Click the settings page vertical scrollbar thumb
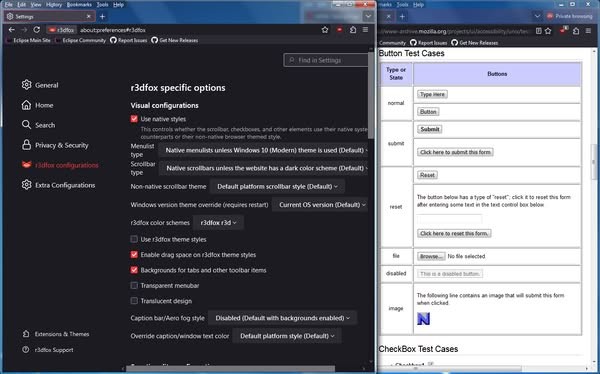This screenshot has width=600, height=374. click(370, 95)
